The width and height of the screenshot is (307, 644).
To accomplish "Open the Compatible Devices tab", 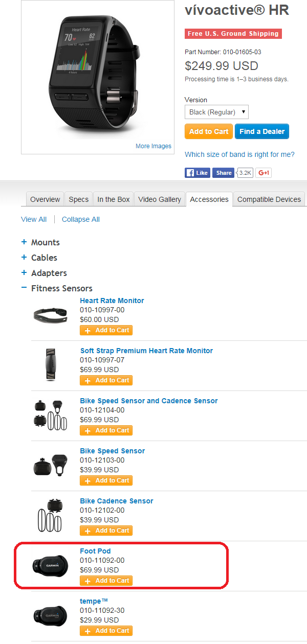I will (x=269, y=199).
